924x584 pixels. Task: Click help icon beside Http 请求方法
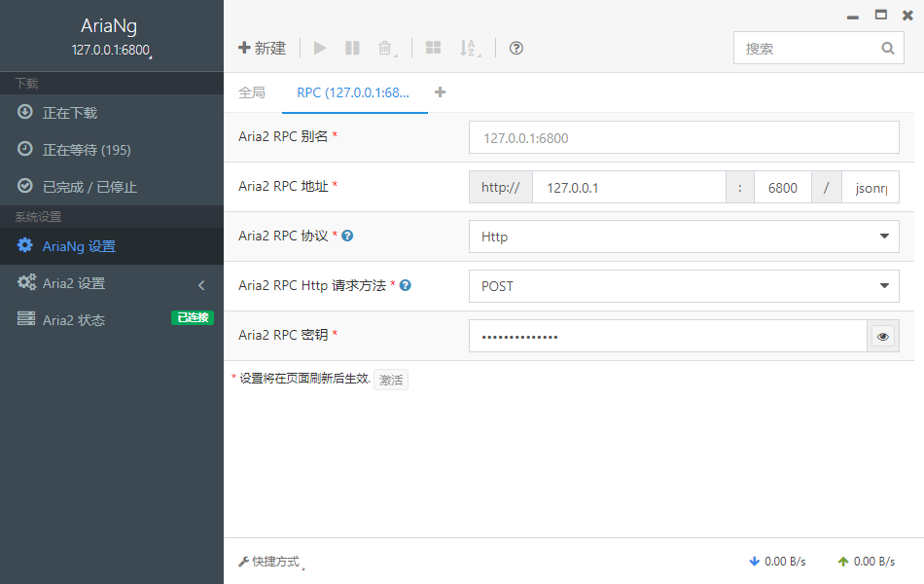click(x=406, y=285)
